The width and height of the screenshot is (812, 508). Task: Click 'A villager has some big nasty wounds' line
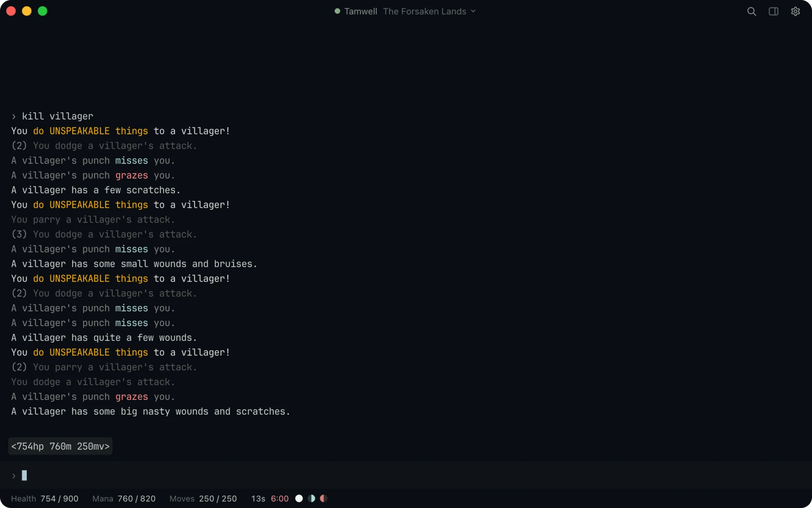(x=150, y=412)
